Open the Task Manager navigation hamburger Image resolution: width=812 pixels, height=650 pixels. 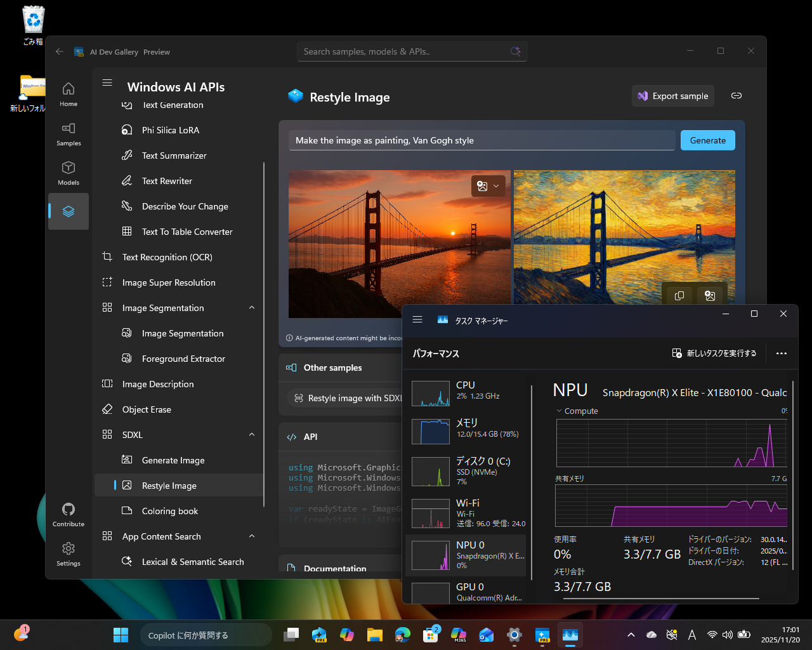417,319
